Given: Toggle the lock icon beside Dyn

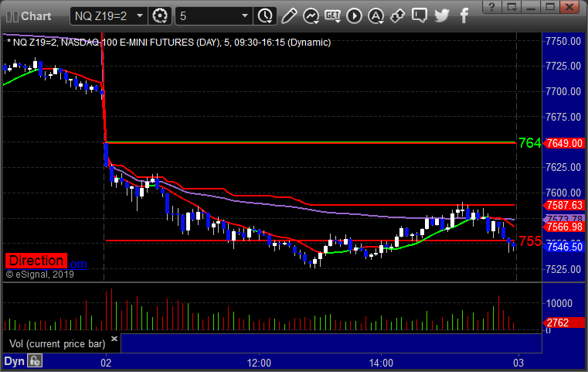Looking at the screenshot, I should (35, 361).
